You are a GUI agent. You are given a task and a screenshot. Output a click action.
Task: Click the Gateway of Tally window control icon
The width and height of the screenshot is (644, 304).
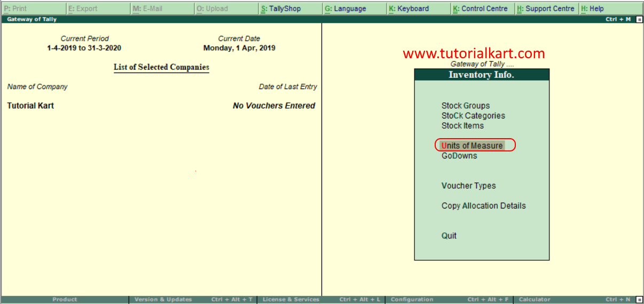click(639, 19)
